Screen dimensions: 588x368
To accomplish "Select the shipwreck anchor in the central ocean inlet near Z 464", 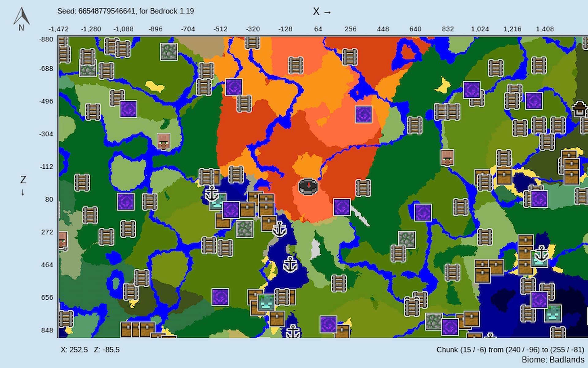I will click(290, 264).
